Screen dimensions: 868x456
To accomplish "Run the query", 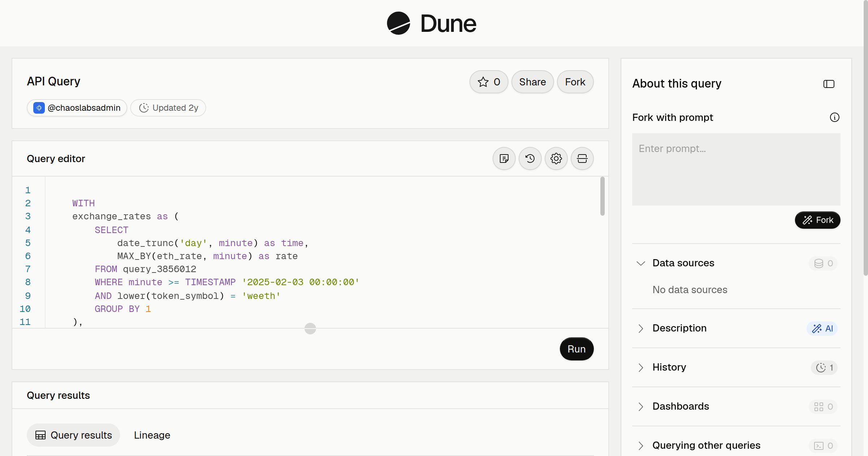I will tap(576, 349).
